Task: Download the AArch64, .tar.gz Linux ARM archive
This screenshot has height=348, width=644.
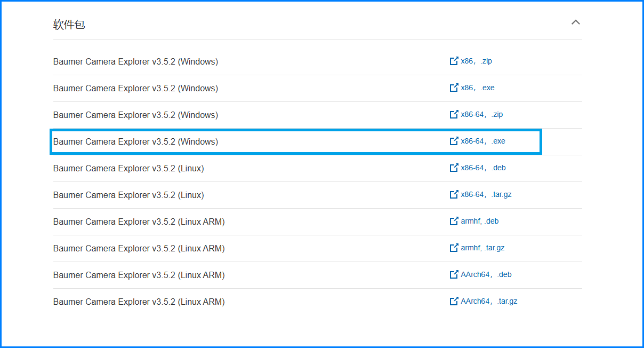Action: [x=489, y=301]
